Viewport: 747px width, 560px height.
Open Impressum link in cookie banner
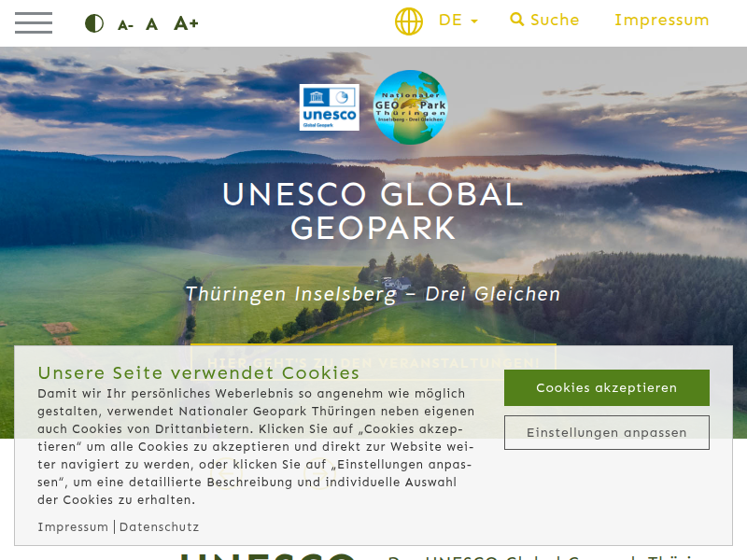73,526
